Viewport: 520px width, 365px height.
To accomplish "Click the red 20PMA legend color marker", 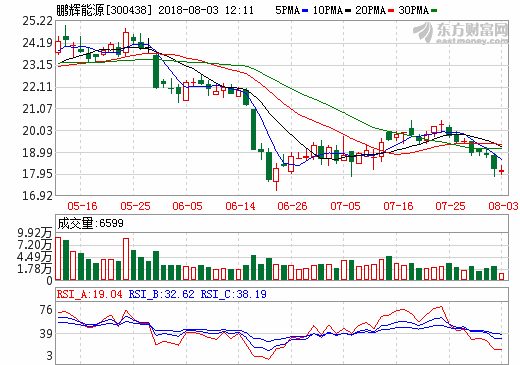I will pos(391,11).
